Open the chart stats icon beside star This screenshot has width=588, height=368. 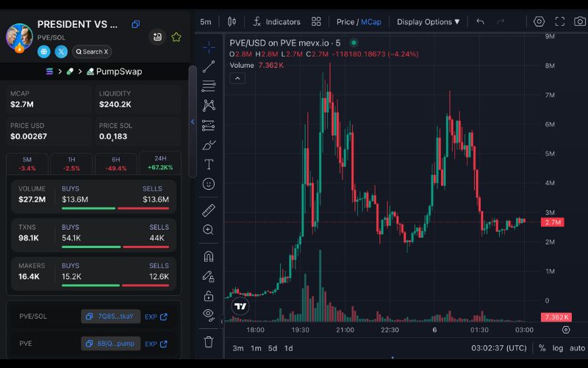click(x=157, y=37)
